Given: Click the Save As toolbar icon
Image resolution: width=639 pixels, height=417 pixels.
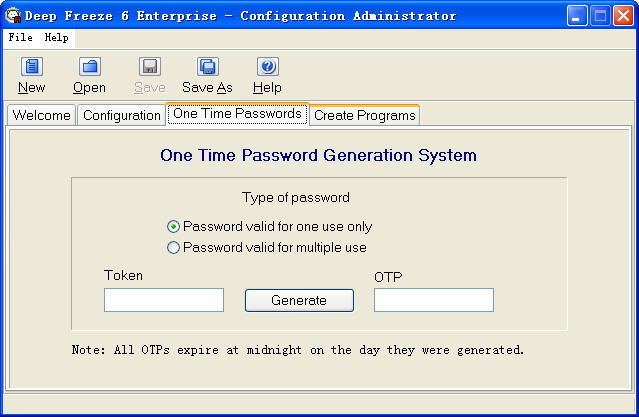Looking at the screenshot, I should [x=207, y=68].
